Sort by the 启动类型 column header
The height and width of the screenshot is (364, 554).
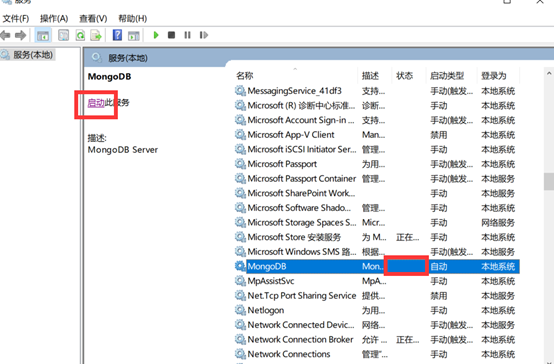coord(447,76)
